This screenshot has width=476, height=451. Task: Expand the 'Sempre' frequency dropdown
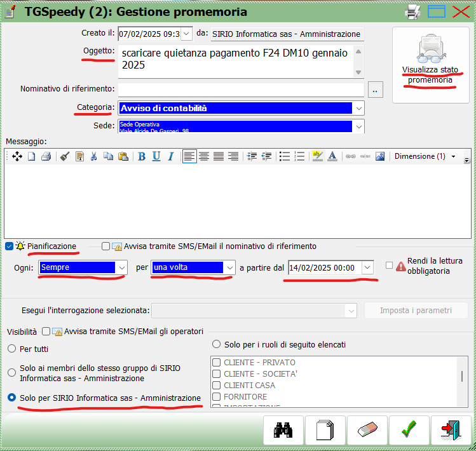pyautogui.click(x=121, y=268)
